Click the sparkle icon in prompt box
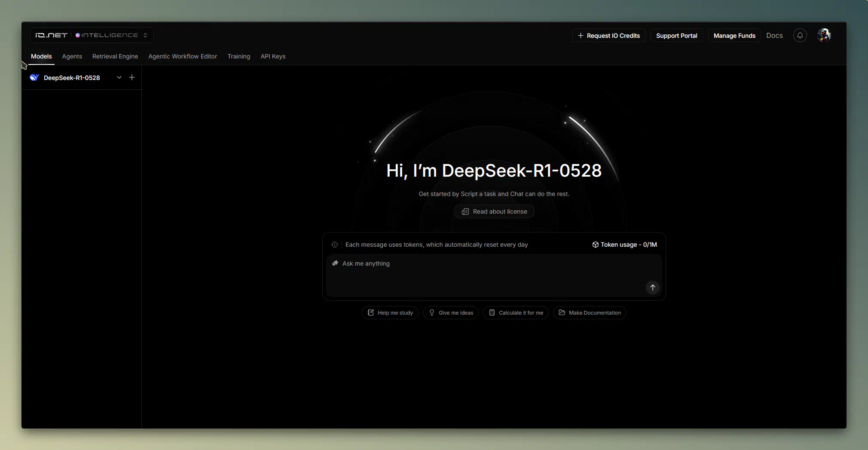This screenshot has width=868, height=450. click(335, 263)
